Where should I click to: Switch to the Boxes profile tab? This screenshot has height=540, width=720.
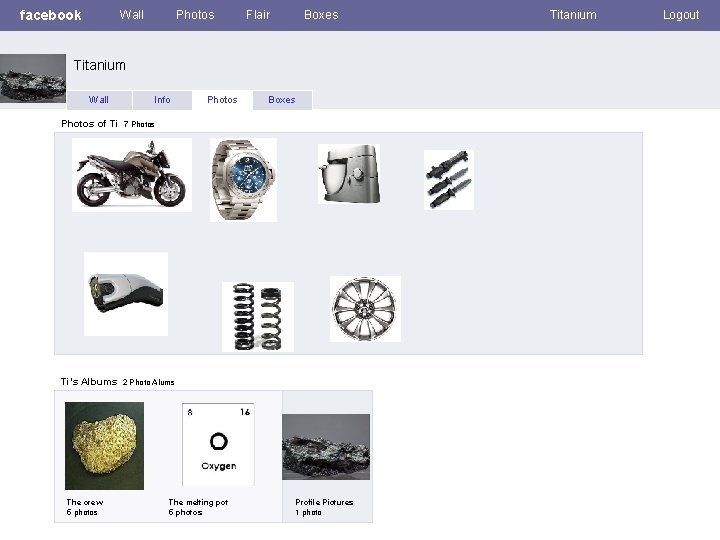tap(282, 100)
